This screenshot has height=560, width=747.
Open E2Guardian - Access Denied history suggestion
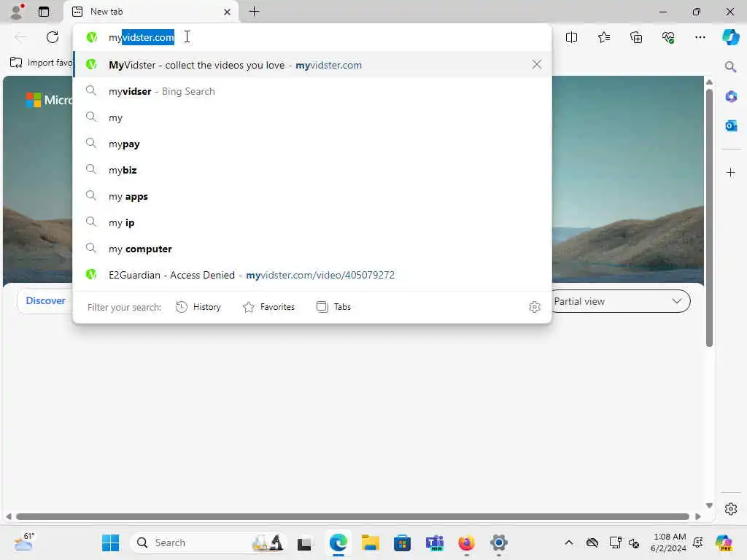click(312, 275)
